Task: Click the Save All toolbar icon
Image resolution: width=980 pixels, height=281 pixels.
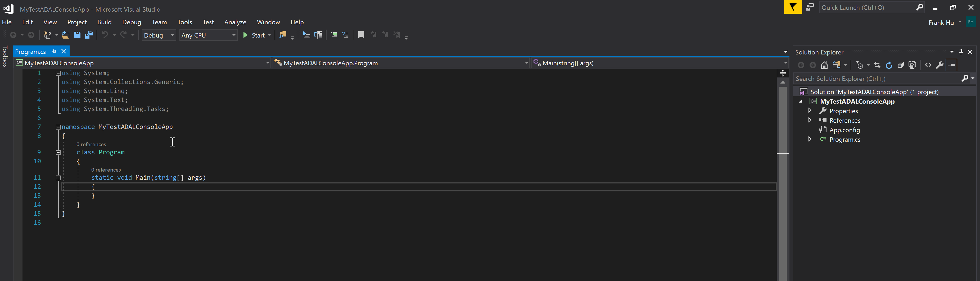Action: (89, 35)
